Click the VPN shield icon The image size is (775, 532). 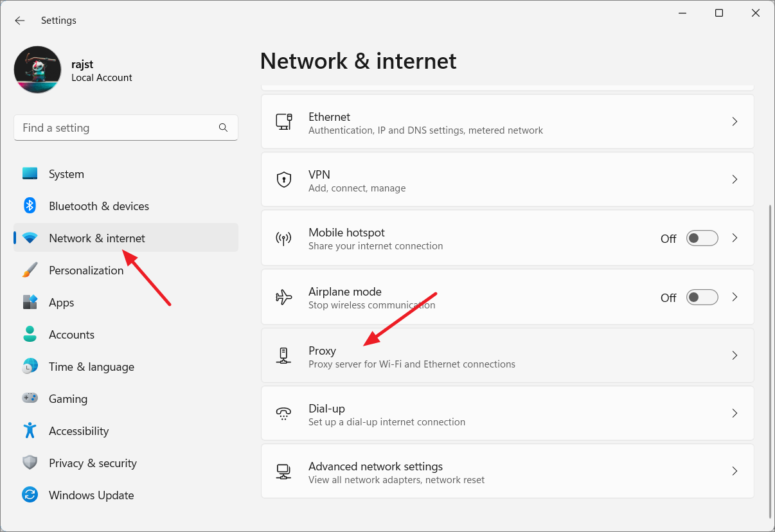pyautogui.click(x=284, y=180)
